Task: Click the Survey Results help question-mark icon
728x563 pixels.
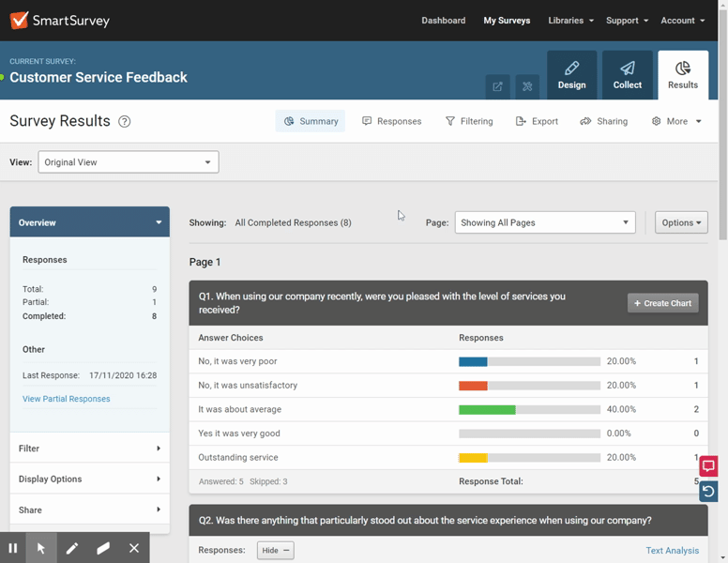Action: [125, 122]
